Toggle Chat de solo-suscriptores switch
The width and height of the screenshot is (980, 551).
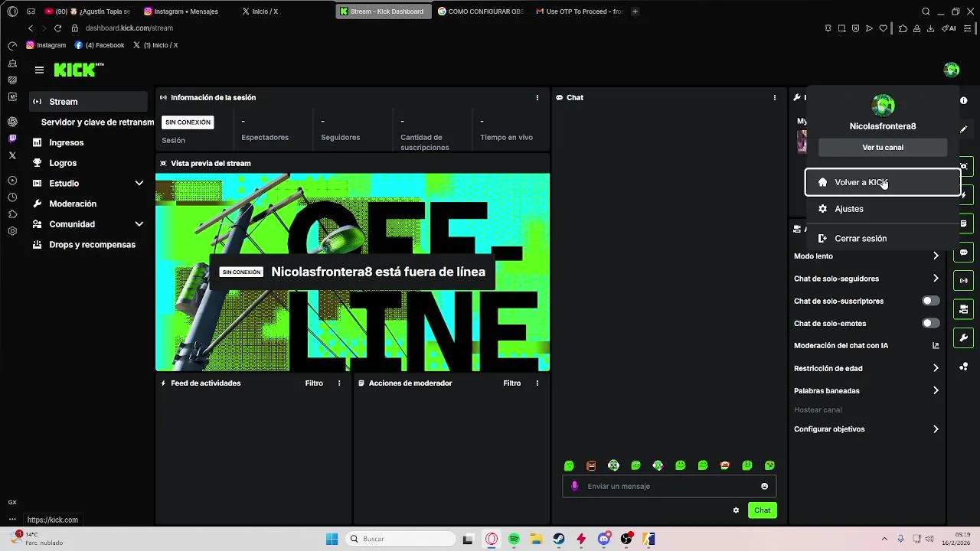pos(930,302)
